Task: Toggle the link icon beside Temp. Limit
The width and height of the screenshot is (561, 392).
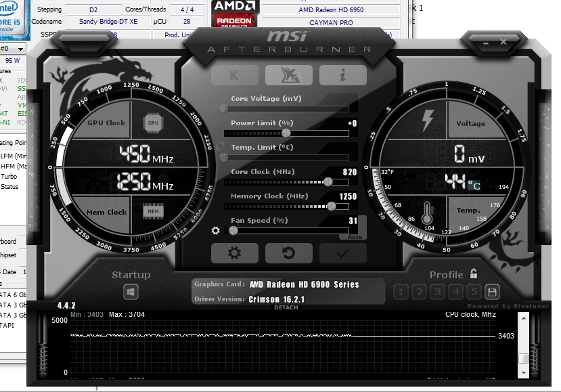Action: click(220, 146)
